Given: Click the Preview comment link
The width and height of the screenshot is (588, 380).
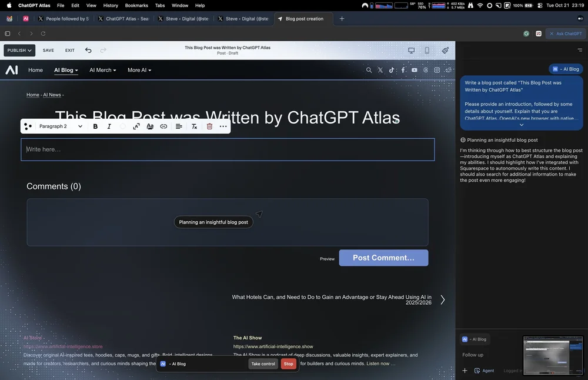Looking at the screenshot, I should tap(327, 259).
